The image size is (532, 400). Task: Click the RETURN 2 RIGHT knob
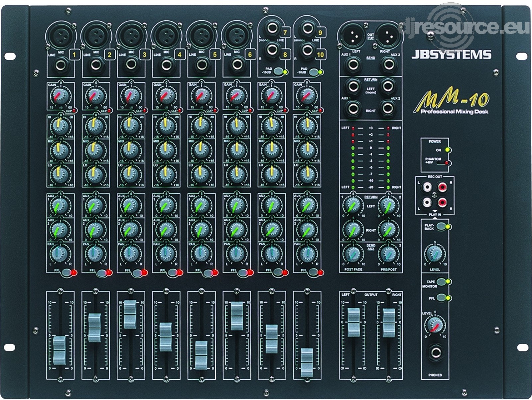point(388,230)
